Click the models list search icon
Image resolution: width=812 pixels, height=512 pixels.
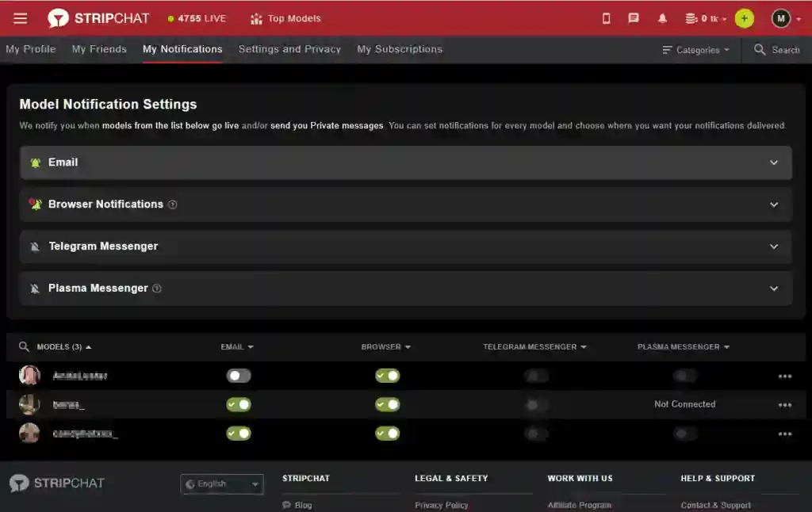pos(24,346)
